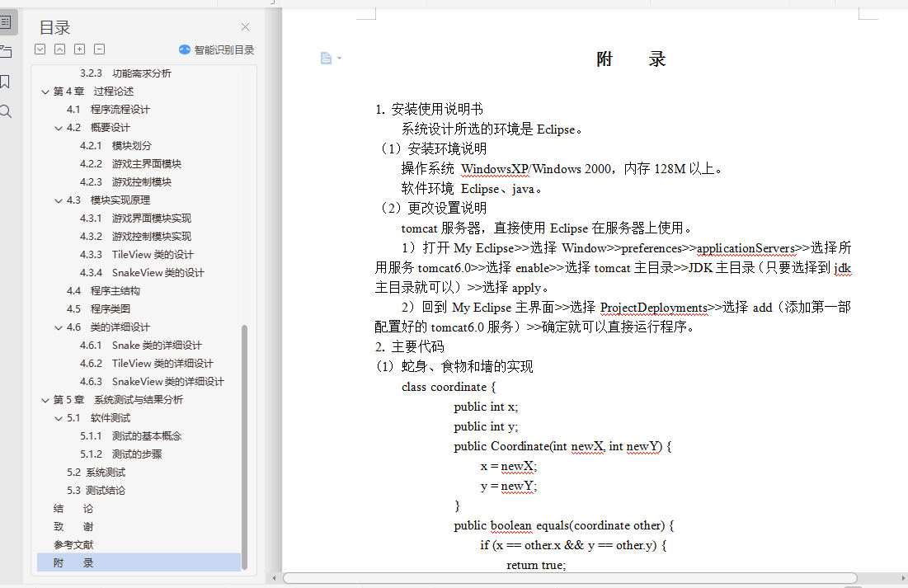Go to 4.3.2 游戏控制模块实现 entry
This screenshot has height=588, width=908.
click(135, 237)
